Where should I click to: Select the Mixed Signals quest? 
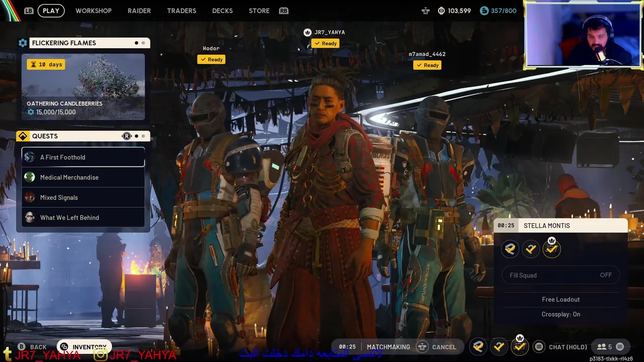point(83,197)
